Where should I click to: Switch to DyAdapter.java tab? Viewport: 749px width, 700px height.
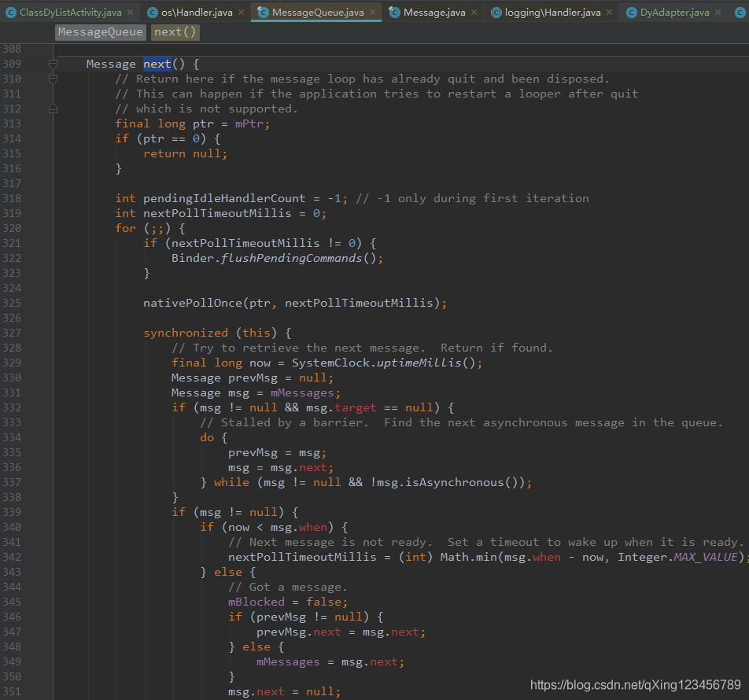pyautogui.click(x=674, y=13)
